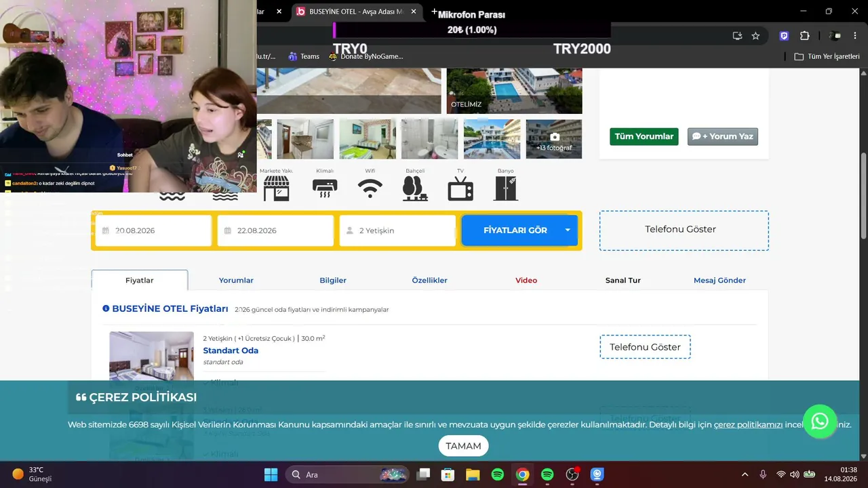This screenshot has height=488, width=868.
Task: Launch Microsoft Store from taskbar
Action: (x=448, y=474)
